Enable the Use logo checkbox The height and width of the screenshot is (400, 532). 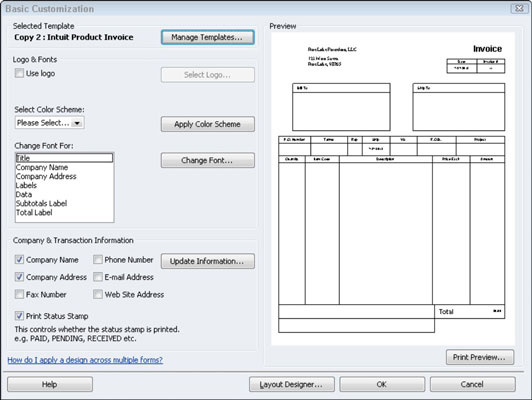19,73
